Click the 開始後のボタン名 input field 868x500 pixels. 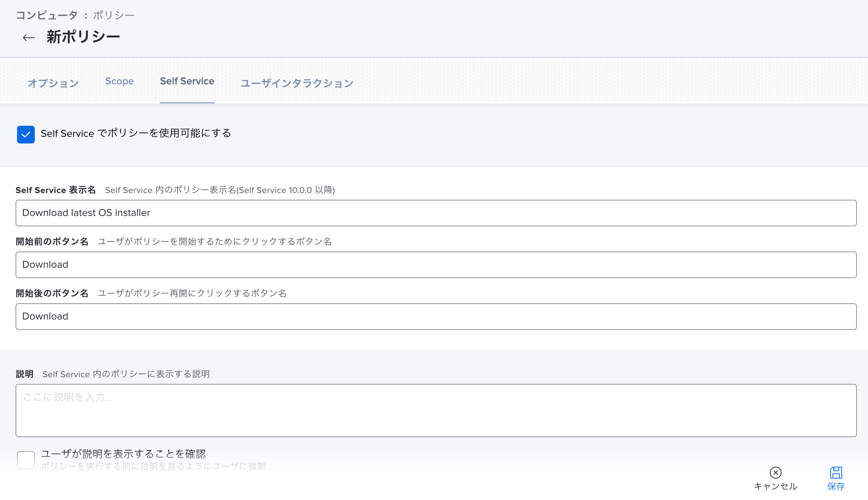(x=436, y=317)
